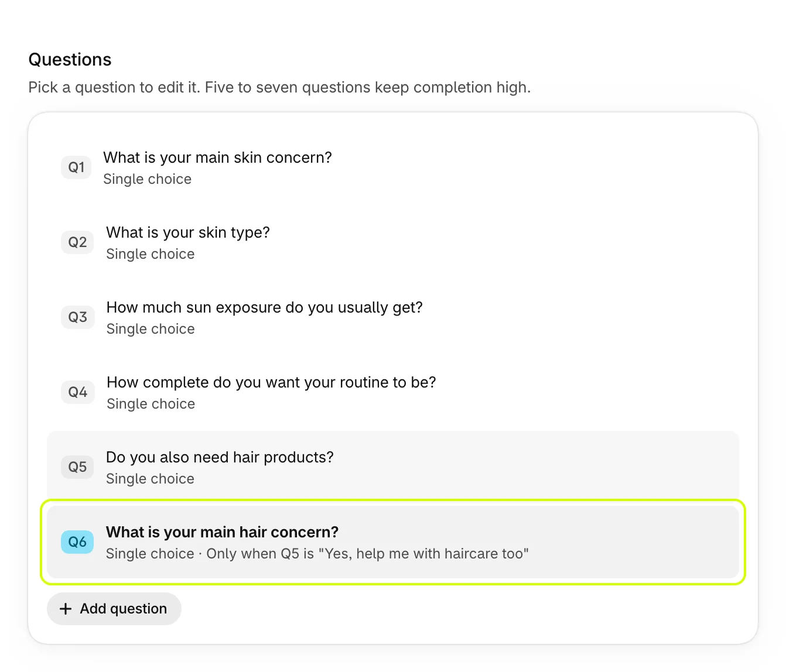786x672 pixels.
Task: Add a new question
Action: pos(114,609)
